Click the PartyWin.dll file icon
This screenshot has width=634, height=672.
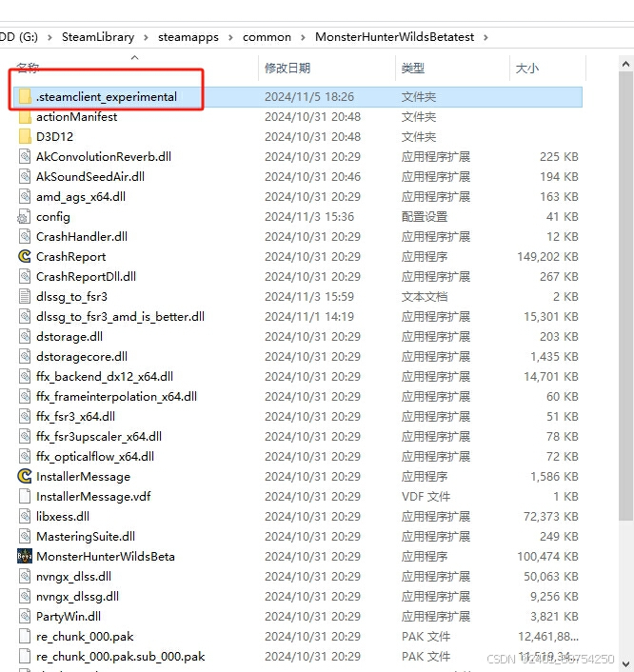(x=25, y=616)
